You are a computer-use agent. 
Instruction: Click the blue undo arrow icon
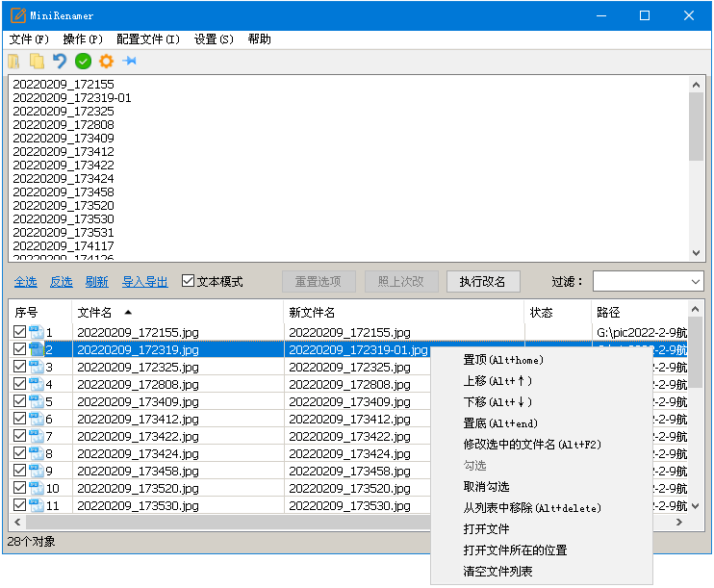pos(60,62)
